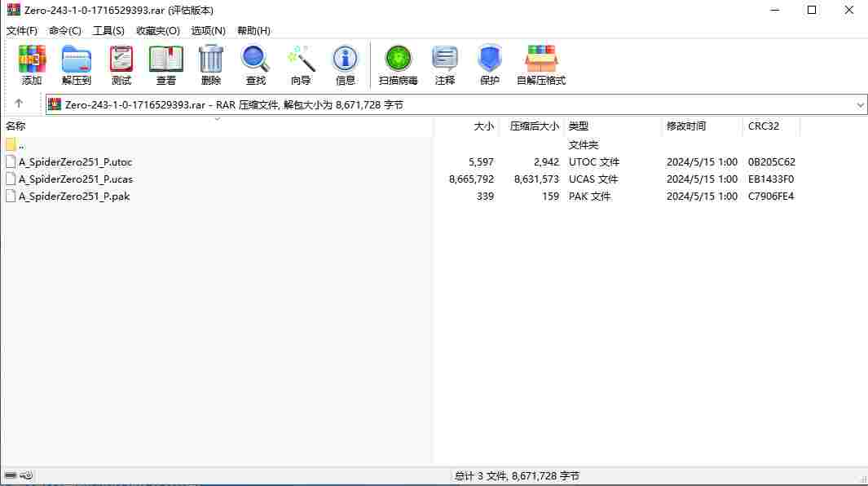This screenshot has height=486, width=868.
Task: Click the 'UTOC 文件' type cell
Action: click(x=594, y=161)
